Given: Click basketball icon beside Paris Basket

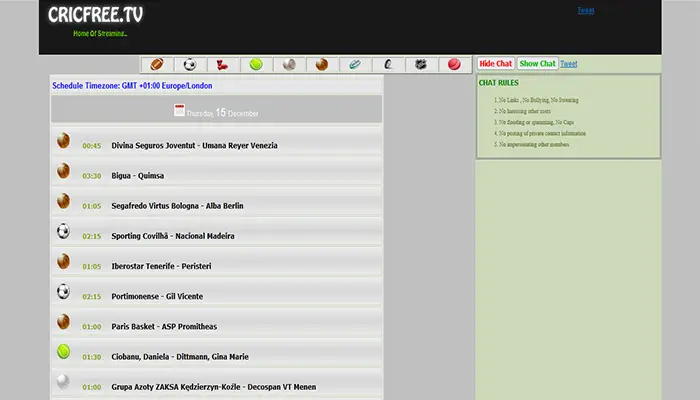Looking at the screenshot, I should (x=63, y=321).
